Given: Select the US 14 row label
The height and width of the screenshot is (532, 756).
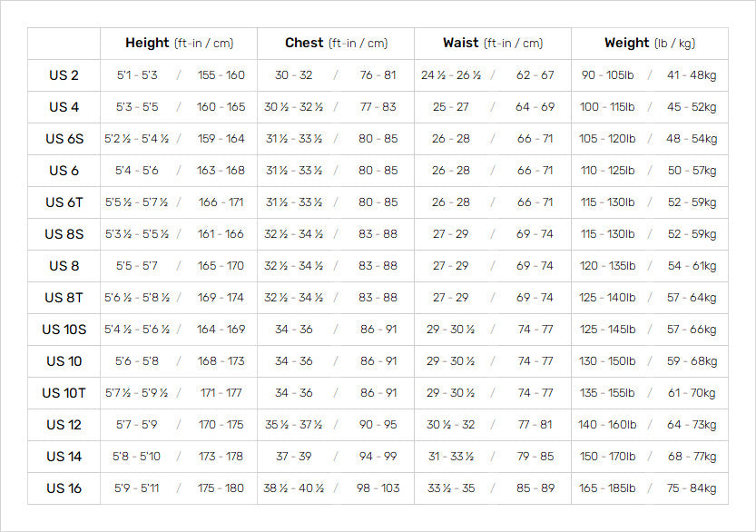Looking at the screenshot, I should click(x=64, y=457).
